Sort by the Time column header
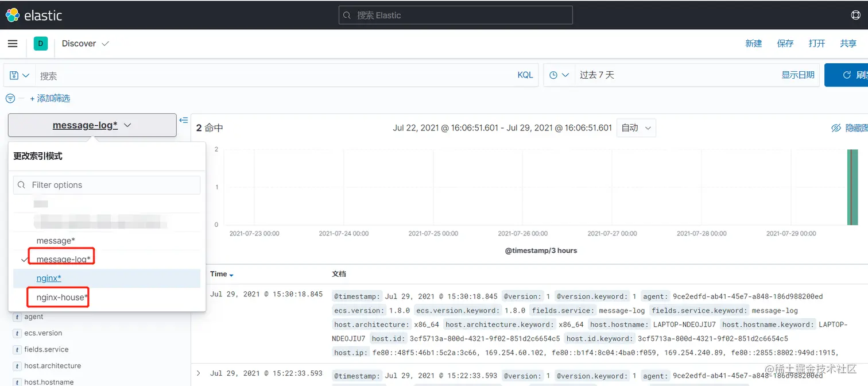Image resolution: width=868 pixels, height=386 pixels. coord(222,274)
